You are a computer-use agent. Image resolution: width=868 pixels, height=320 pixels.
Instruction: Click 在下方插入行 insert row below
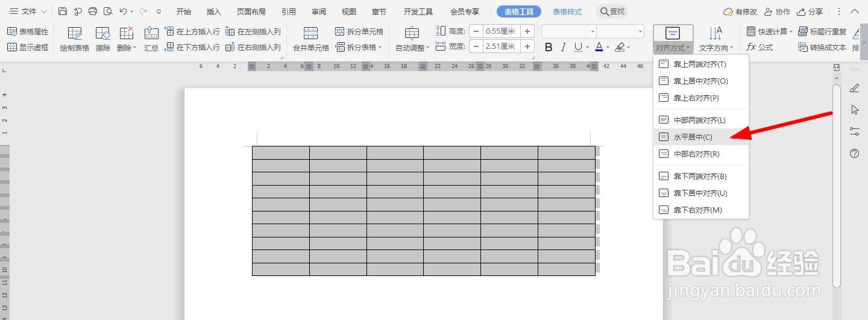click(x=192, y=47)
